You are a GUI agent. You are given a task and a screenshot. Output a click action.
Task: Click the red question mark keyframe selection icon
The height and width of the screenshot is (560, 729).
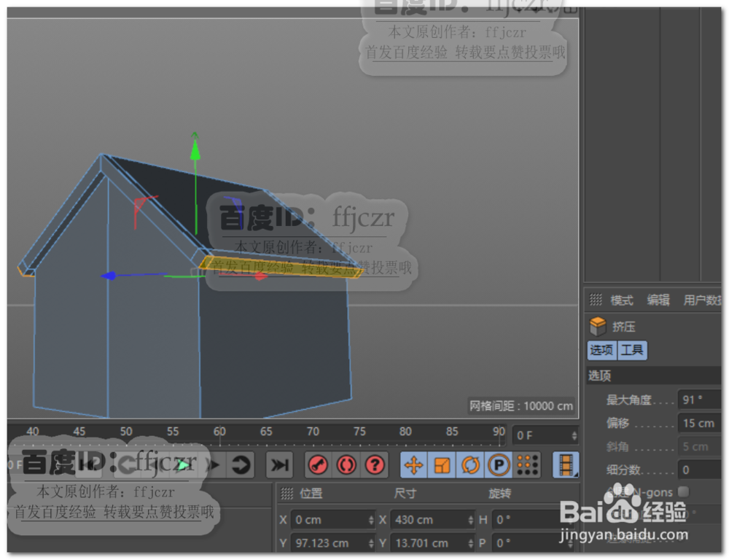tap(375, 464)
